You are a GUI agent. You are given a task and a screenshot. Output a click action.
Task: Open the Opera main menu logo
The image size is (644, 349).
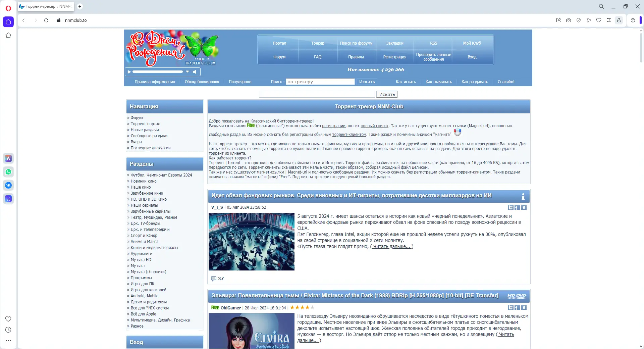click(8, 8)
